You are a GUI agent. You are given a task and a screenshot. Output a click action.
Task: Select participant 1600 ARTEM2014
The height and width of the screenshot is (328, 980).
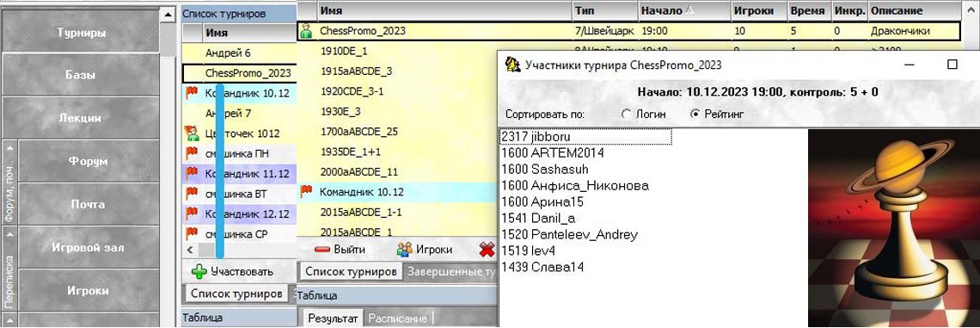pos(553,152)
